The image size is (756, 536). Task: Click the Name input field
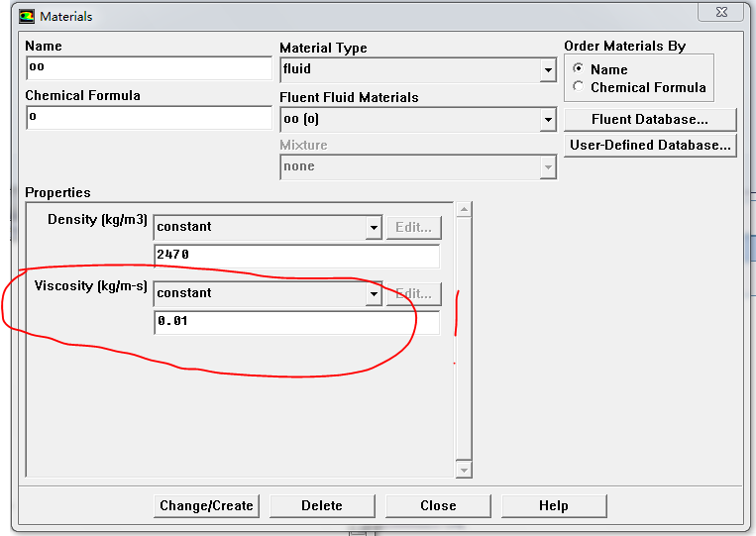pyautogui.click(x=149, y=68)
